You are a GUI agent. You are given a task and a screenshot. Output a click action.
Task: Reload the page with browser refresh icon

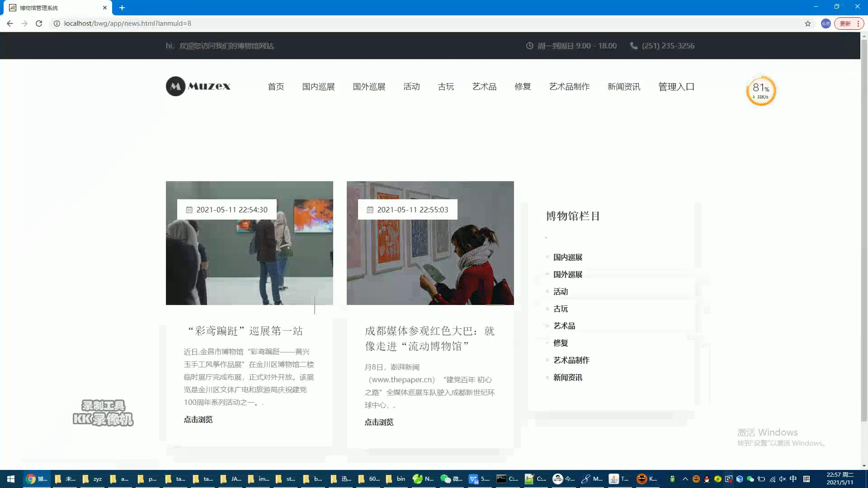(39, 23)
